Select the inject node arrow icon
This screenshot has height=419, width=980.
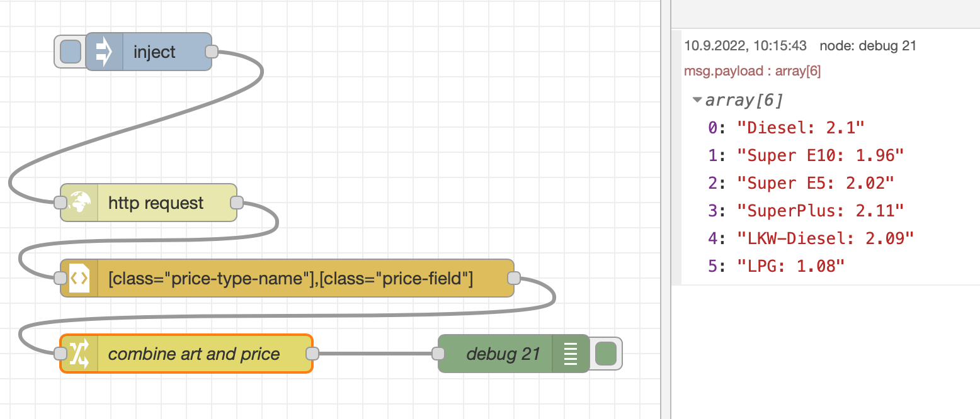104,52
